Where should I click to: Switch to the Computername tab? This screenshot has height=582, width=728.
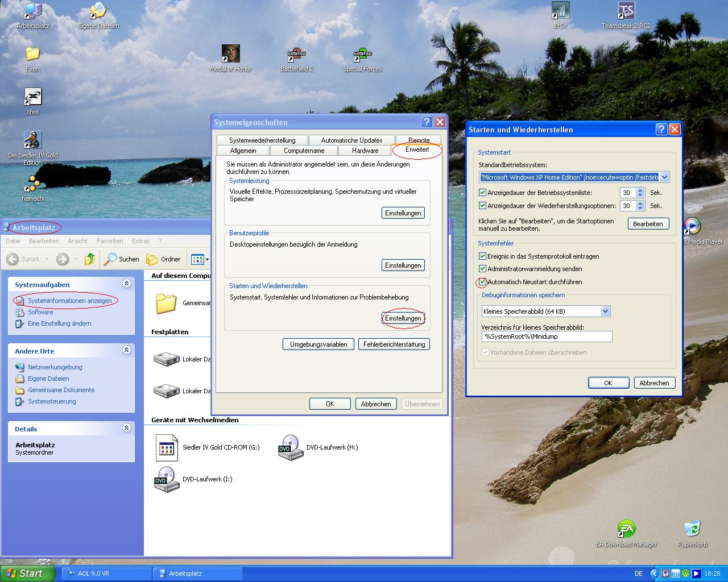point(304,151)
